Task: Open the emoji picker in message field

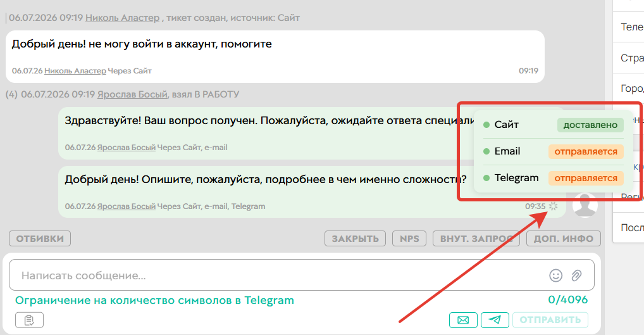Action: coord(555,275)
